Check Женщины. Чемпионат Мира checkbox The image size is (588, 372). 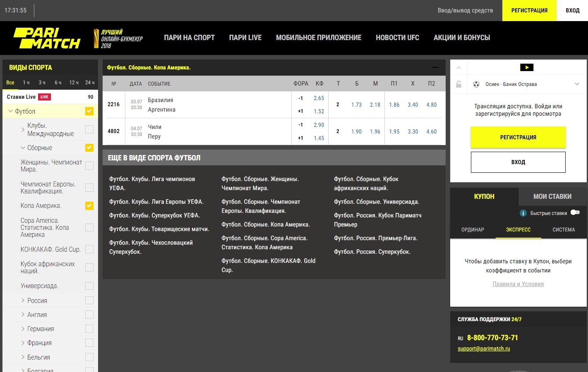click(89, 166)
